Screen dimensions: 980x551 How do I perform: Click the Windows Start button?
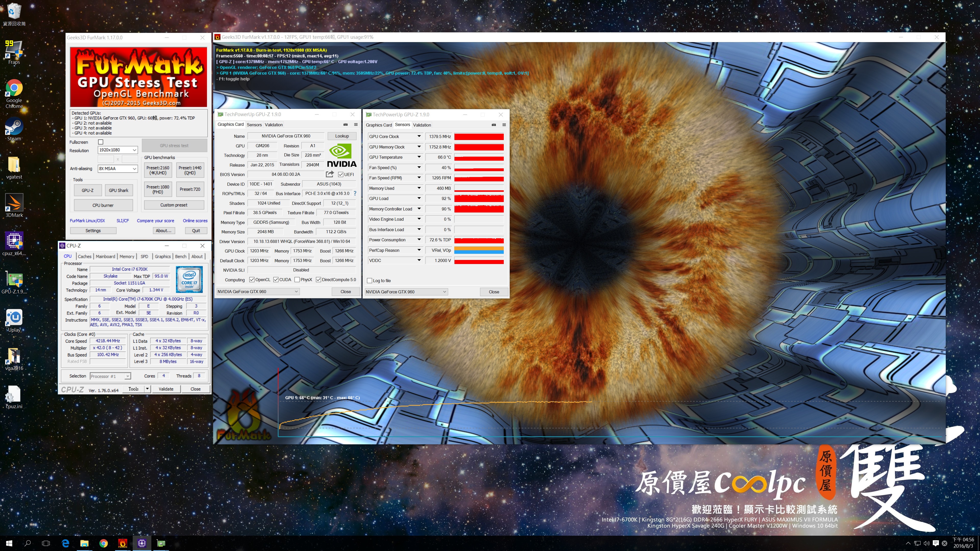[9, 543]
